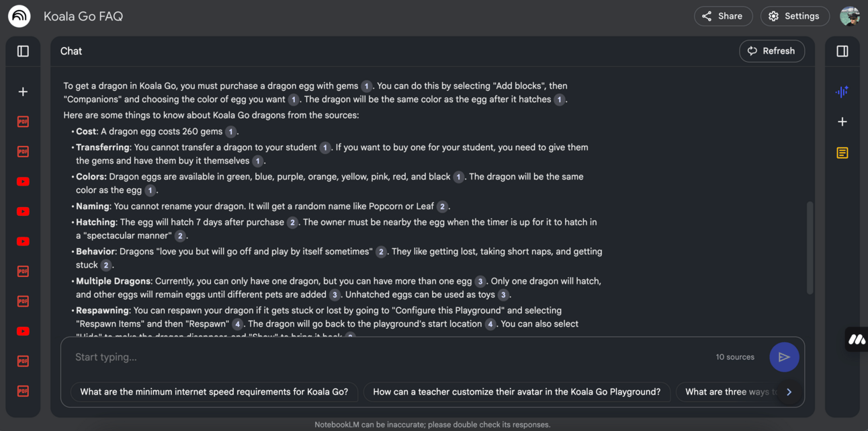The height and width of the screenshot is (431, 868).
Task: Open the last PDF source in sidebar
Action: 23,391
